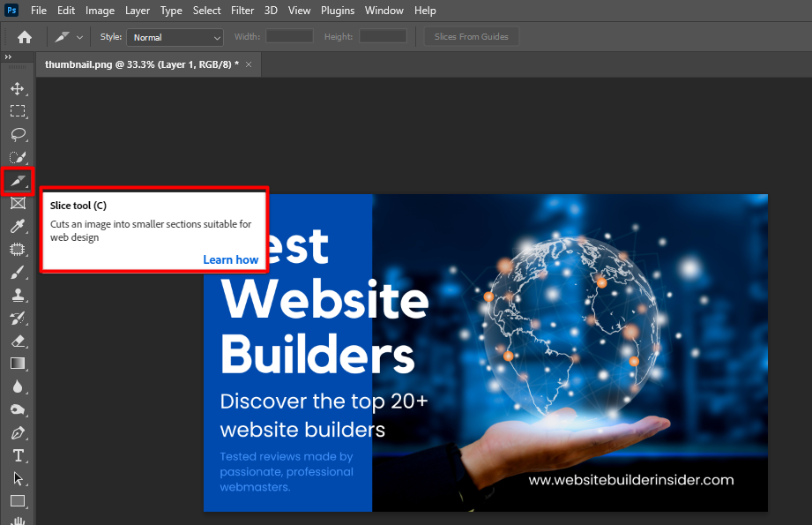Pick the Slice tool in the toolbar
The height and width of the screenshot is (525, 812).
point(18,181)
